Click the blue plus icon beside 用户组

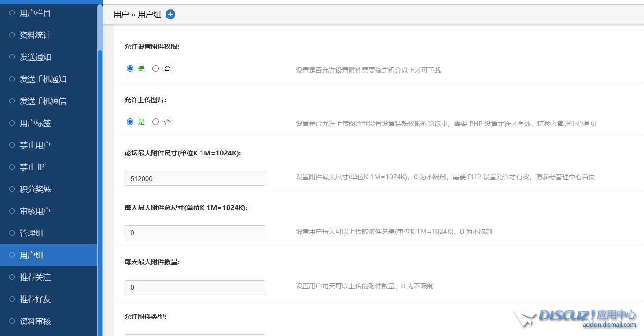(x=170, y=15)
